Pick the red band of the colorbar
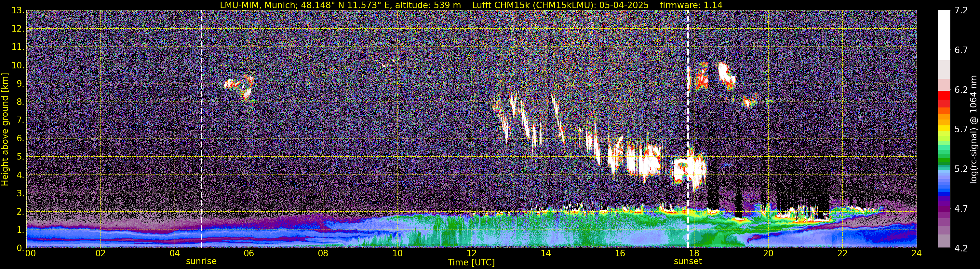This screenshot has height=269, width=980. click(x=944, y=95)
